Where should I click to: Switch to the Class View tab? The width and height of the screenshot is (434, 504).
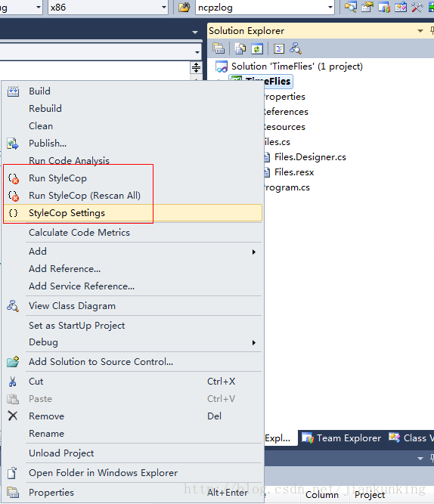(x=411, y=438)
